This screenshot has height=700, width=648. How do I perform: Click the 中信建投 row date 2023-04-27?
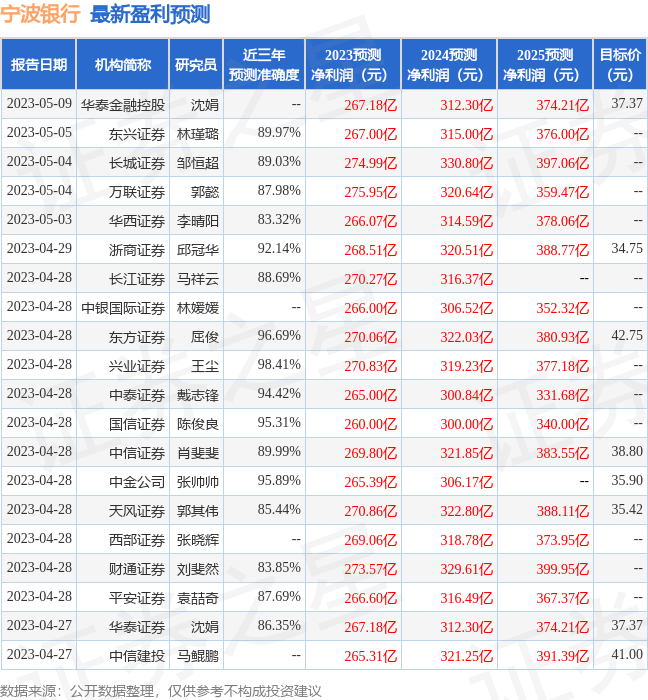[39, 654]
